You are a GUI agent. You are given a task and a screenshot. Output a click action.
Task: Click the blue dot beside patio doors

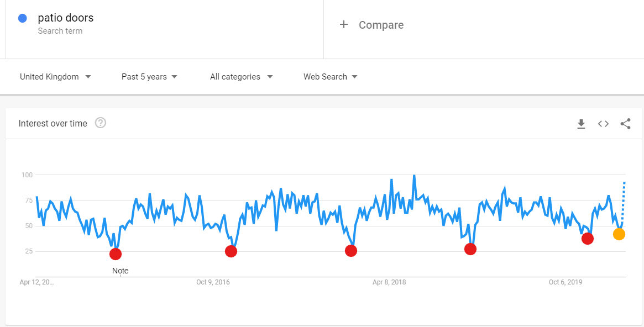tap(23, 18)
